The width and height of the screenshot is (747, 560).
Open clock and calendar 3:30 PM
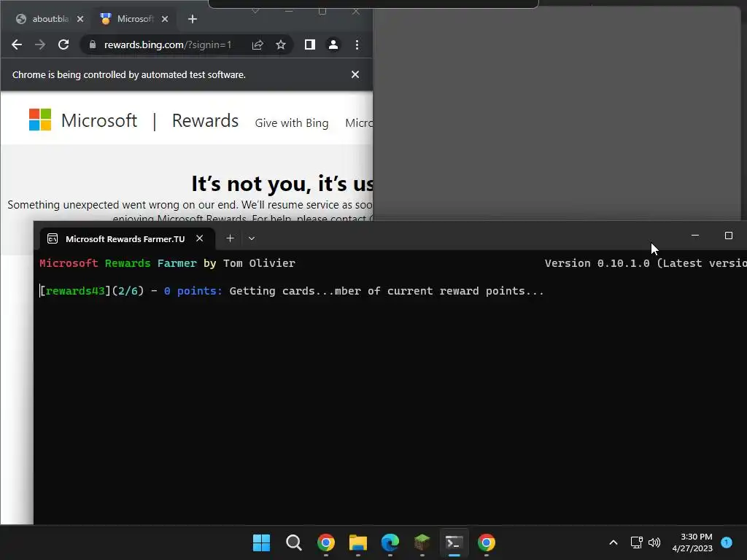692,542
